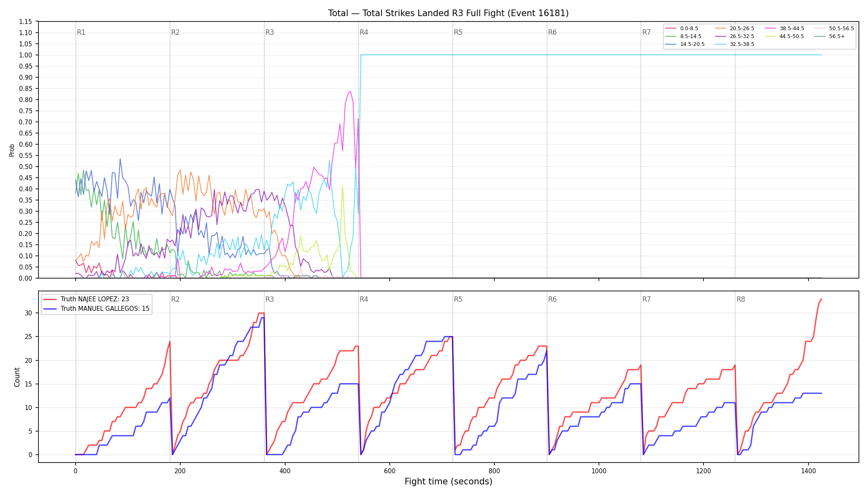This screenshot has height=496, width=868.
Task: Select the R5 round marker in probability chart
Action: [x=458, y=32]
